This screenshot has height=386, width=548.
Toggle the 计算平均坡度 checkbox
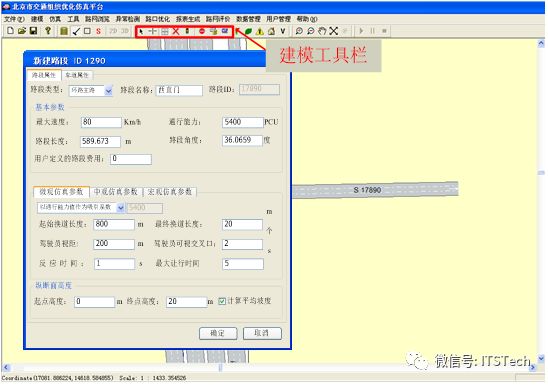tap(222, 301)
